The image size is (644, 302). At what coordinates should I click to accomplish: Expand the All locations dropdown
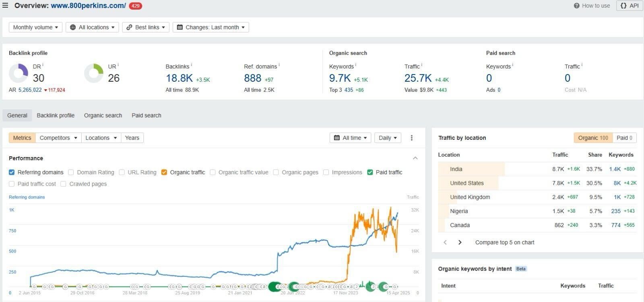(92, 27)
